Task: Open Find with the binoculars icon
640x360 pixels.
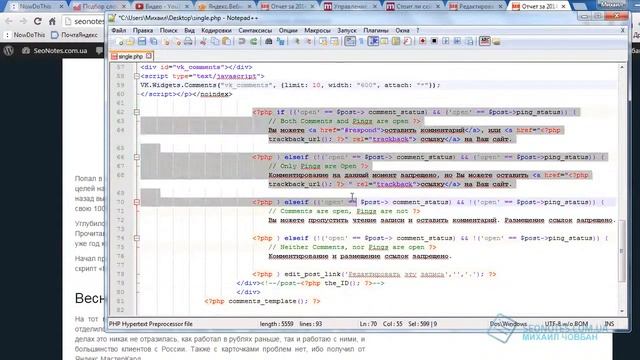Action: pyautogui.click(x=269, y=42)
